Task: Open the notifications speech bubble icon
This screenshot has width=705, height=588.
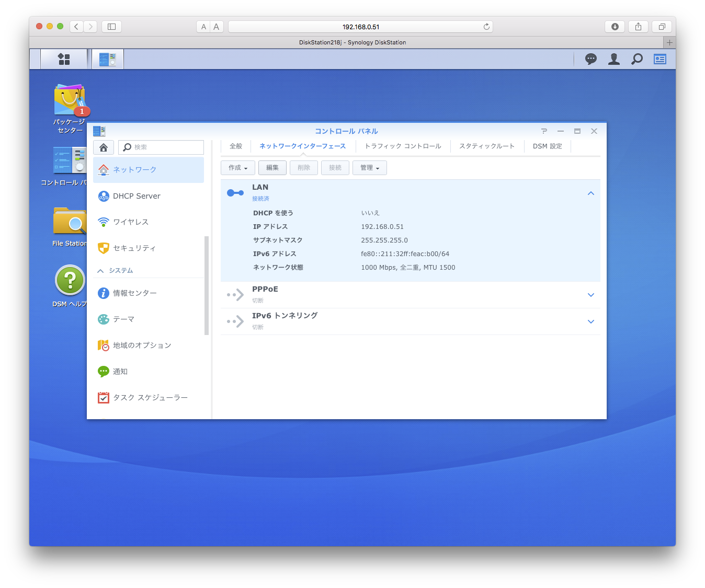Action: 591,59
